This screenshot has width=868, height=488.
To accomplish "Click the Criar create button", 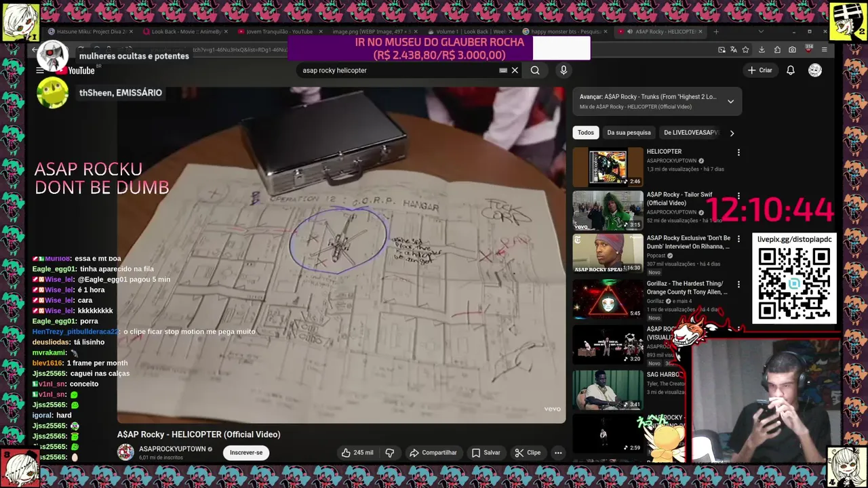I will (x=759, y=70).
